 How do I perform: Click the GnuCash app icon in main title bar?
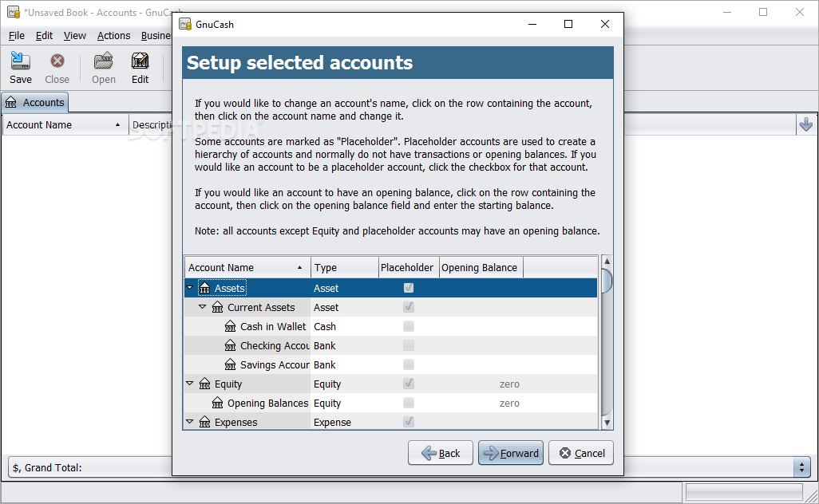tap(14, 13)
